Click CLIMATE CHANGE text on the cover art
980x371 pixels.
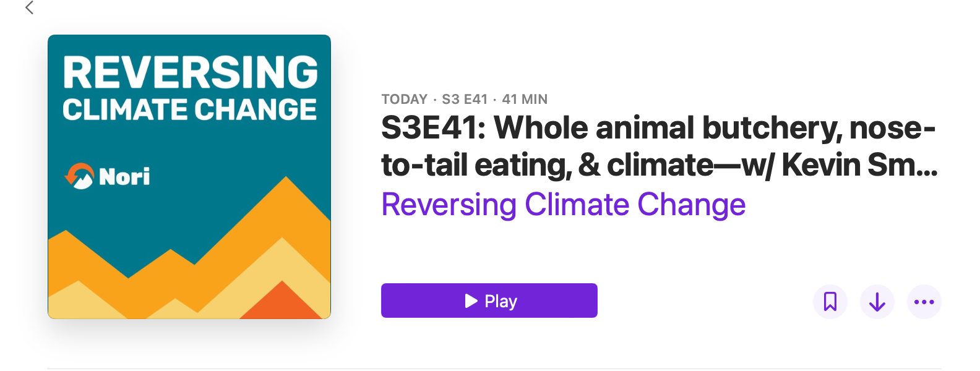(189, 110)
